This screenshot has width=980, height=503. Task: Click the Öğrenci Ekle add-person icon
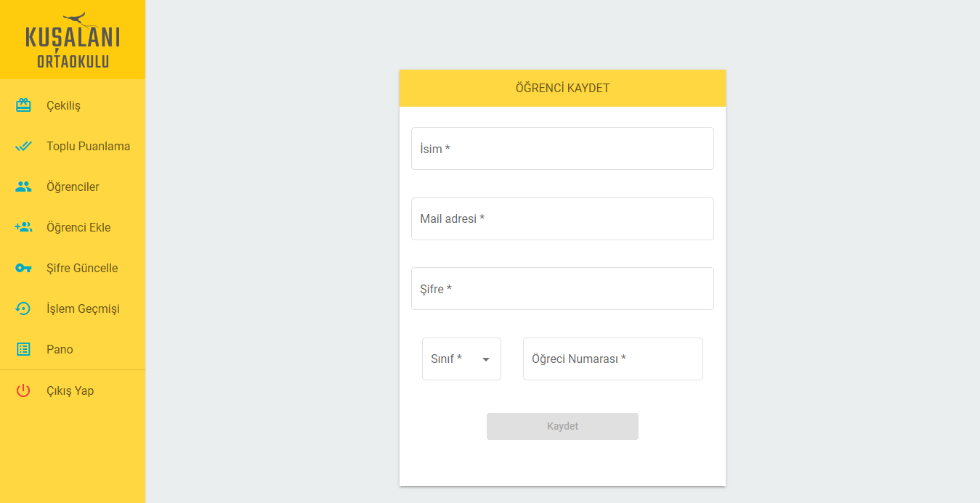point(23,227)
